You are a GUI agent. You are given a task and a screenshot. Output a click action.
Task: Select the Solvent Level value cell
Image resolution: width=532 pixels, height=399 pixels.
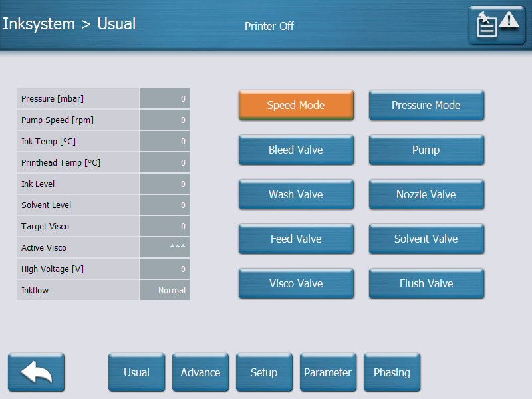(165, 205)
